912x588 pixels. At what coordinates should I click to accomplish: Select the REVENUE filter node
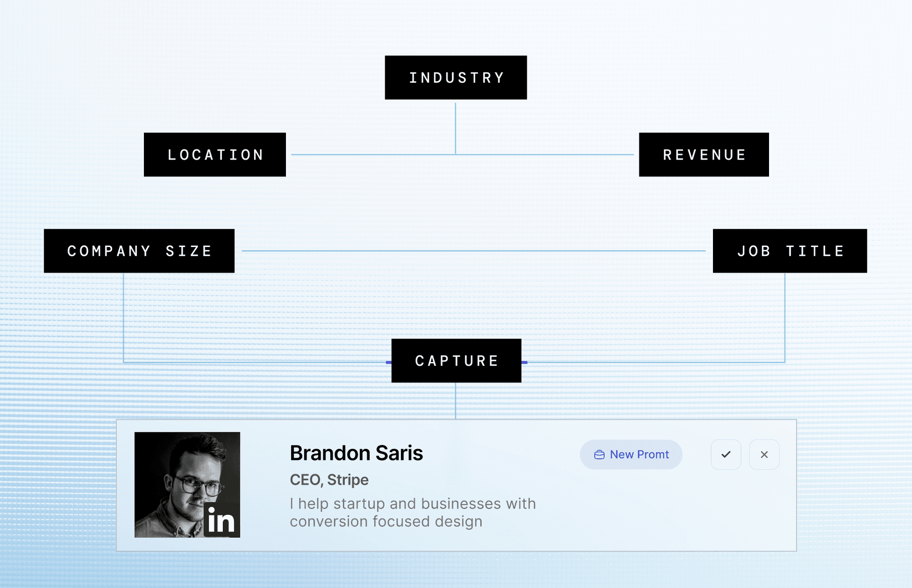pos(703,154)
